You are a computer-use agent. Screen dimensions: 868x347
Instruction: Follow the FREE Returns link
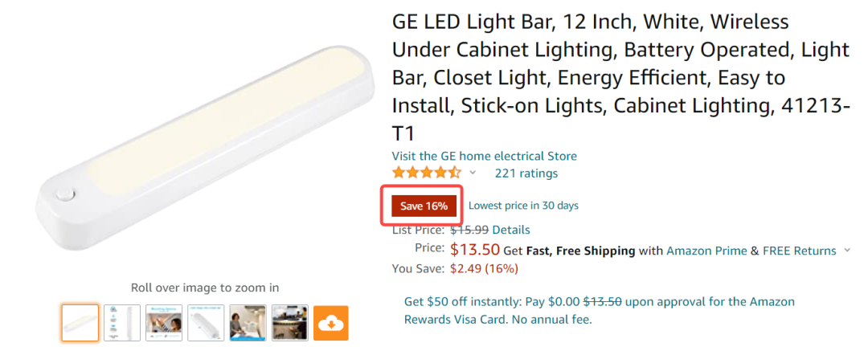click(800, 251)
